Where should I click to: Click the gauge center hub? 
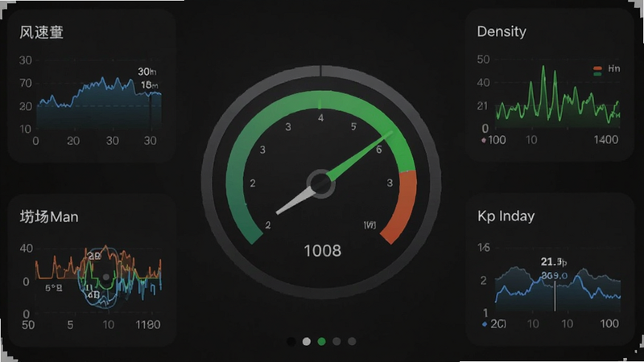pos(320,184)
